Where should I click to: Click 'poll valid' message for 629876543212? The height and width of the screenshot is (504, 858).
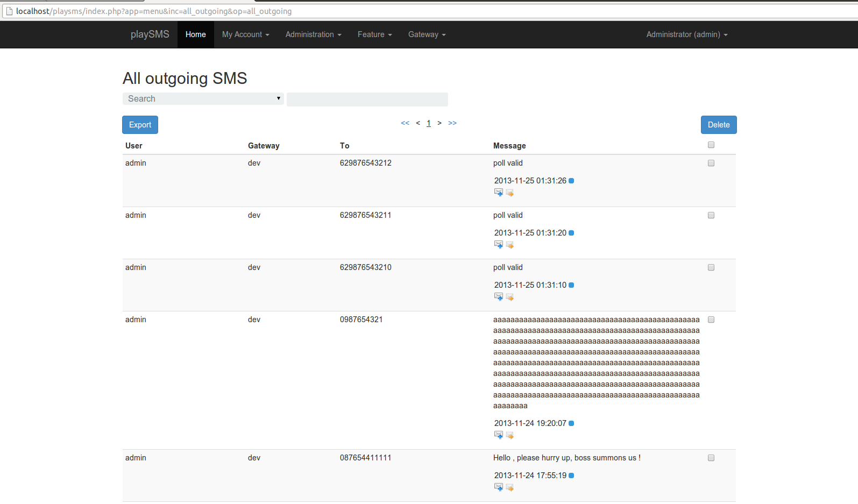pyautogui.click(x=508, y=163)
